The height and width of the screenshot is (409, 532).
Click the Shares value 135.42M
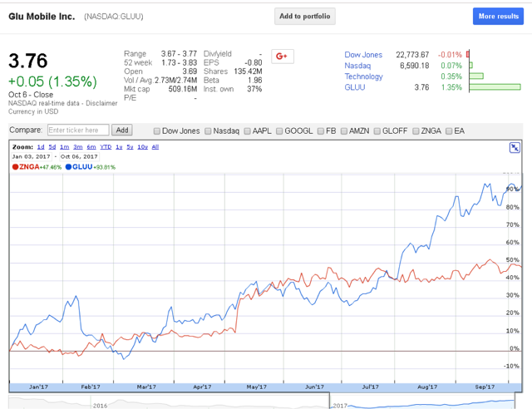pyautogui.click(x=248, y=71)
